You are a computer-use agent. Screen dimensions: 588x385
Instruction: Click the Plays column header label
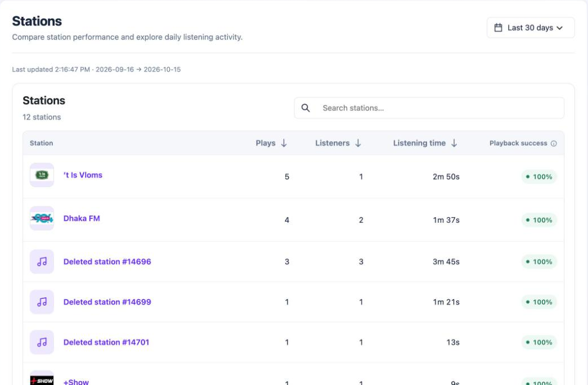click(266, 143)
